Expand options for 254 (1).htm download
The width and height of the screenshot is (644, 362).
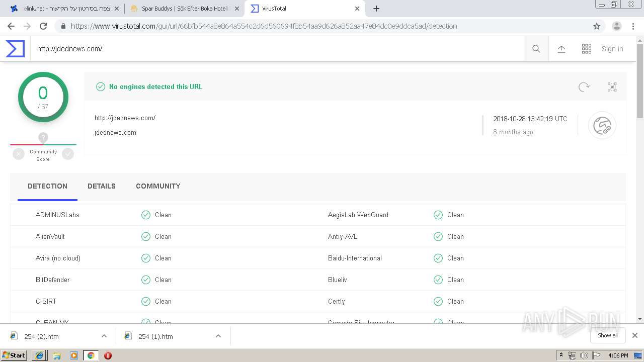pos(218,336)
